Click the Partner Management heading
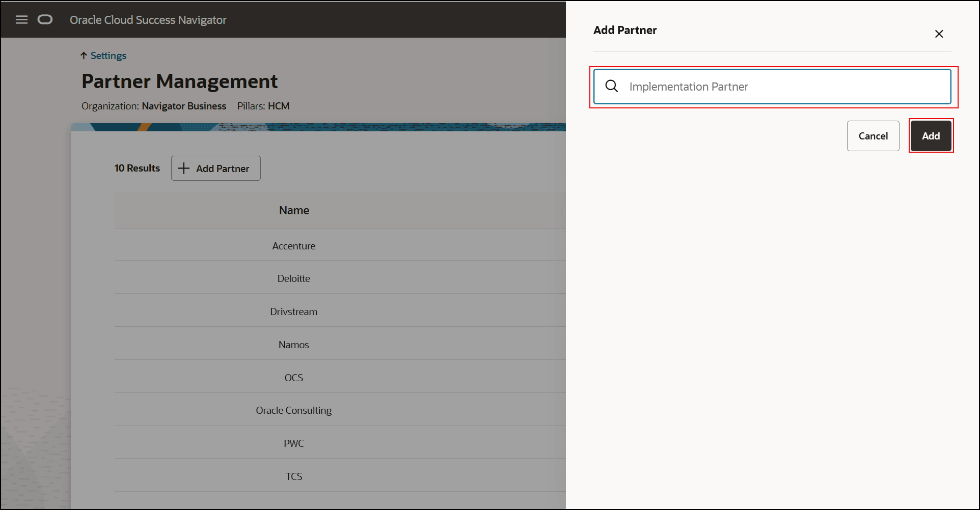The image size is (980, 510). coord(180,81)
